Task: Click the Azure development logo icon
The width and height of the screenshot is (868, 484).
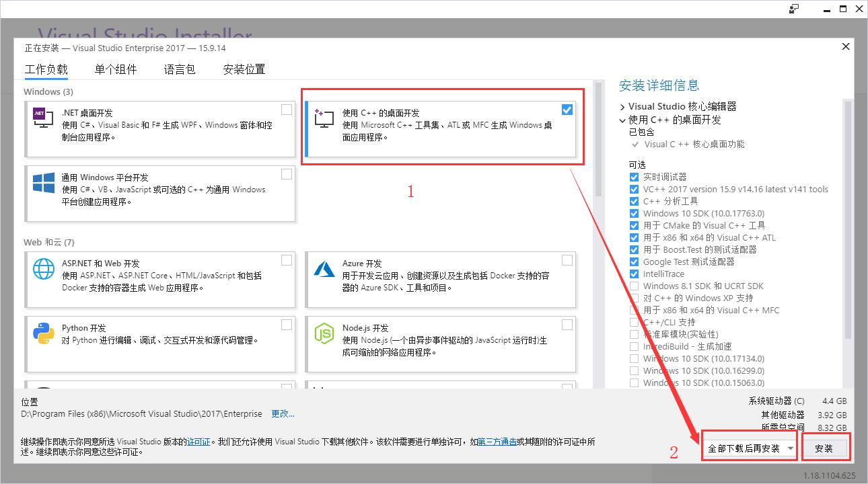Action: (x=324, y=269)
